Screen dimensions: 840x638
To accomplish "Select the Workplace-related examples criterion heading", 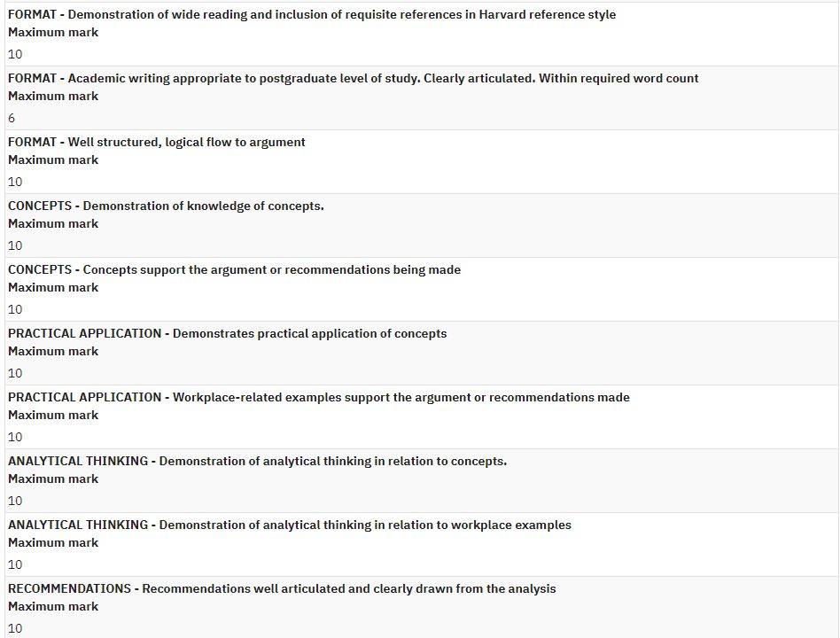I will (319, 397).
